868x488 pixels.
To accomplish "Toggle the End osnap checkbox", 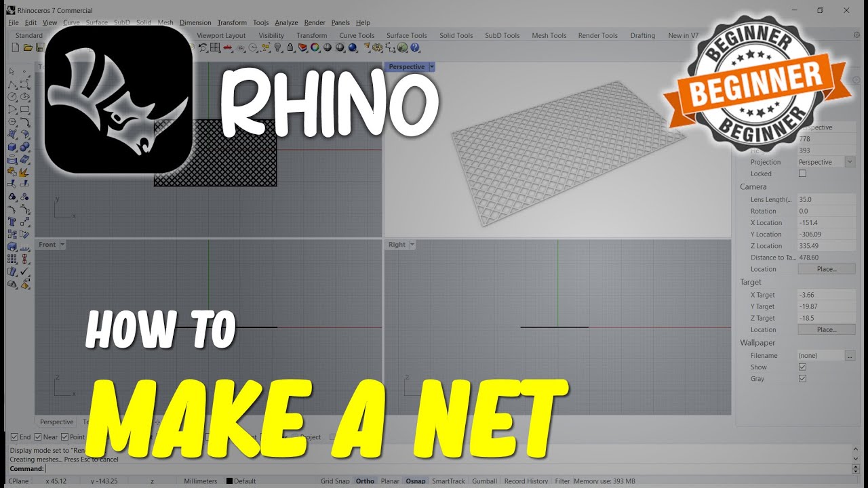I will coord(14,437).
